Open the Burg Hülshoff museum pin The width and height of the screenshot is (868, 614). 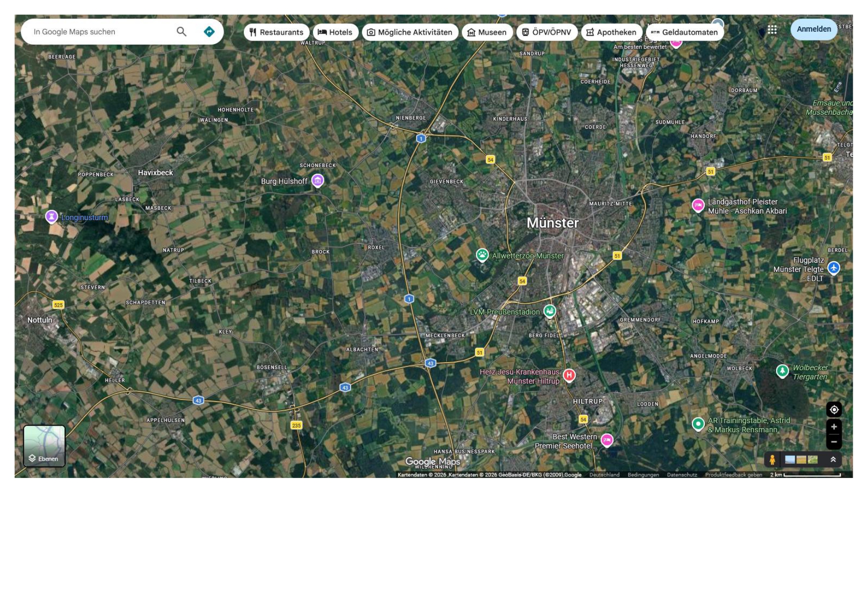pos(318,181)
